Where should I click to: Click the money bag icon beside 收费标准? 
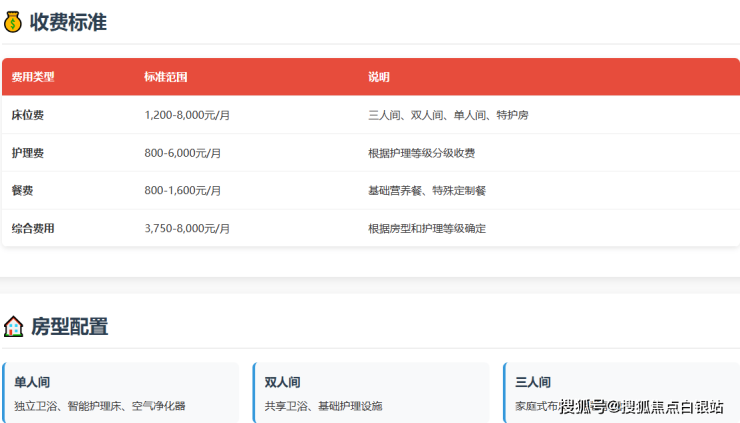point(14,21)
